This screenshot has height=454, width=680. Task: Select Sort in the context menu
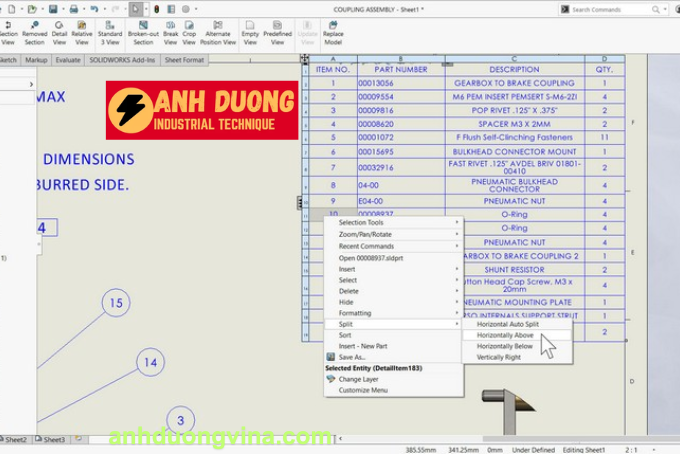coord(345,335)
